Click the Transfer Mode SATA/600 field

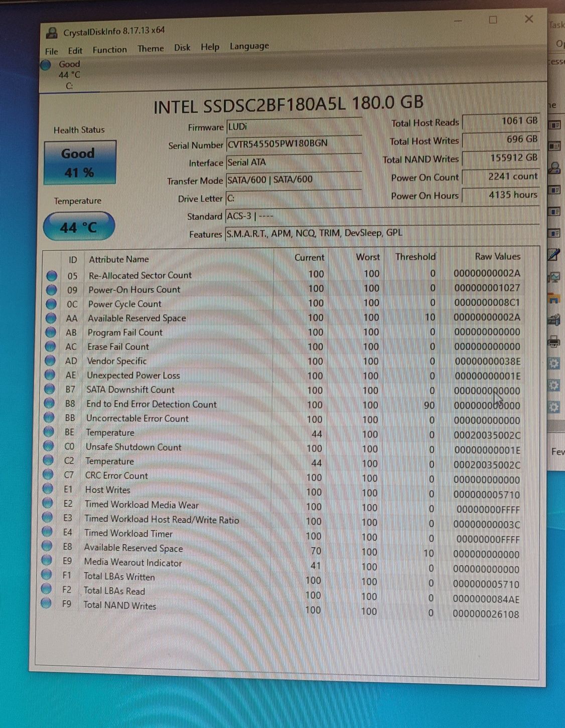[294, 180]
